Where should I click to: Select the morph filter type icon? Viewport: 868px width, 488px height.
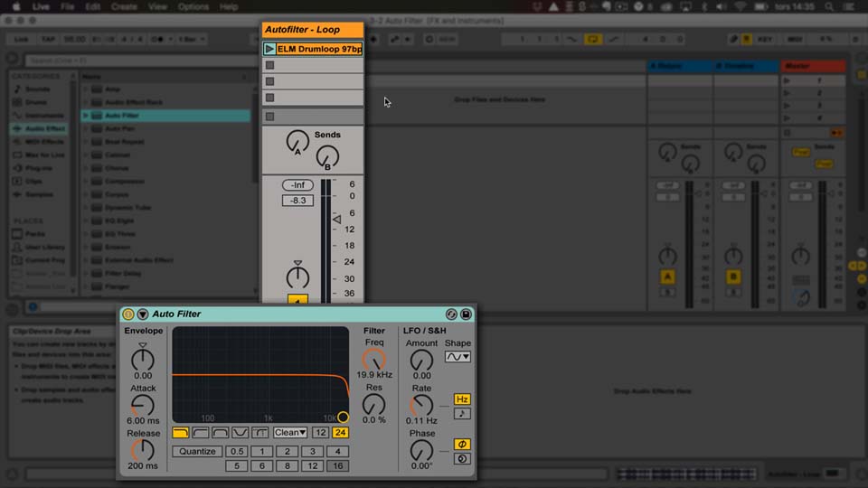pos(259,433)
